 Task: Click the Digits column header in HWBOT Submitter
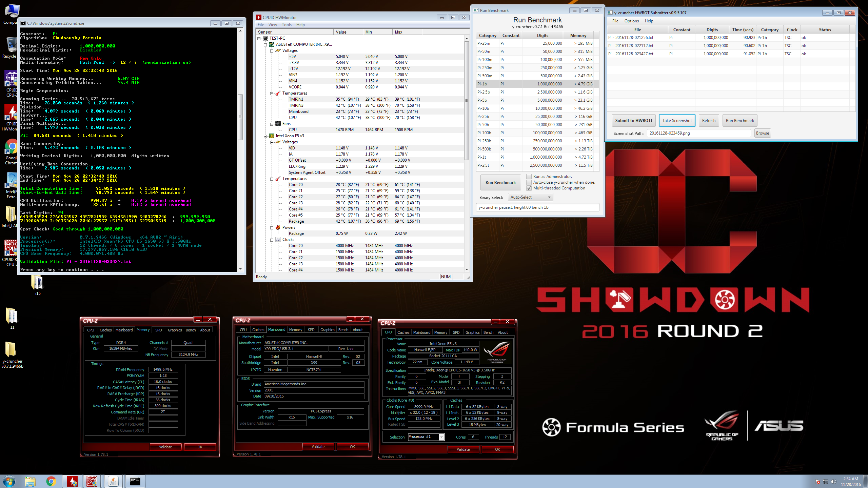coord(712,30)
